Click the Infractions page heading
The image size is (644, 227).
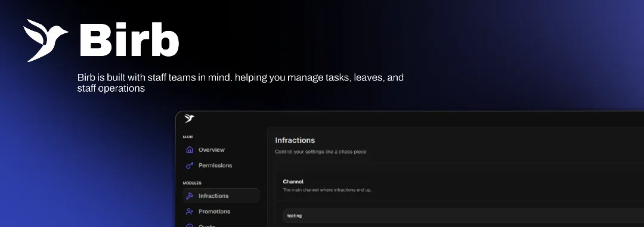[295, 141]
